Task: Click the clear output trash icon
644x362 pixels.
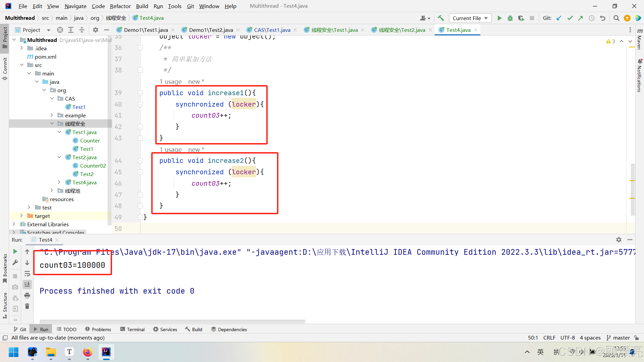Action: click(x=27, y=306)
